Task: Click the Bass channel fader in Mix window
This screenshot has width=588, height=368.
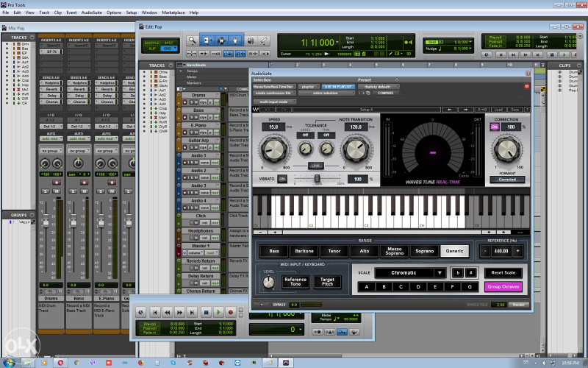Action: point(73,220)
